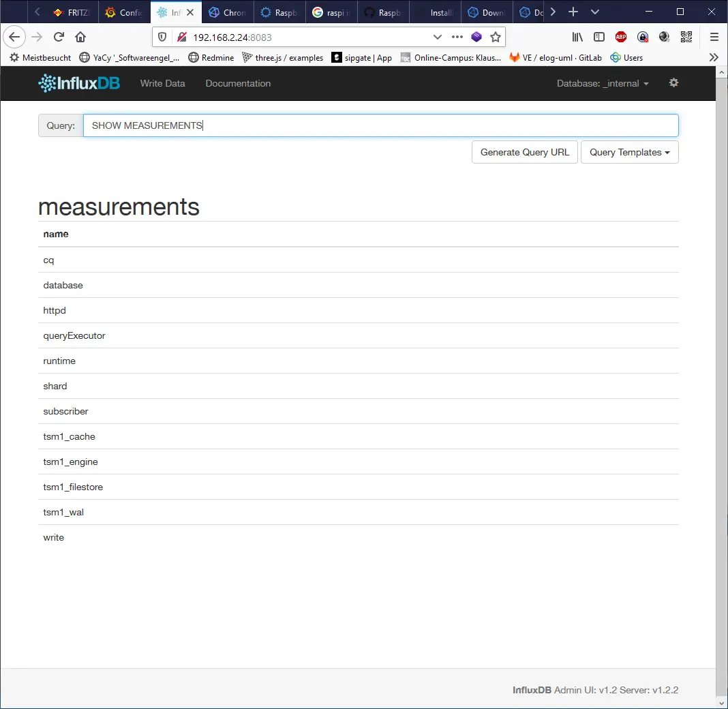The image size is (728, 709).
Task: Switch to the Chronograf tab
Action: [x=227, y=12]
